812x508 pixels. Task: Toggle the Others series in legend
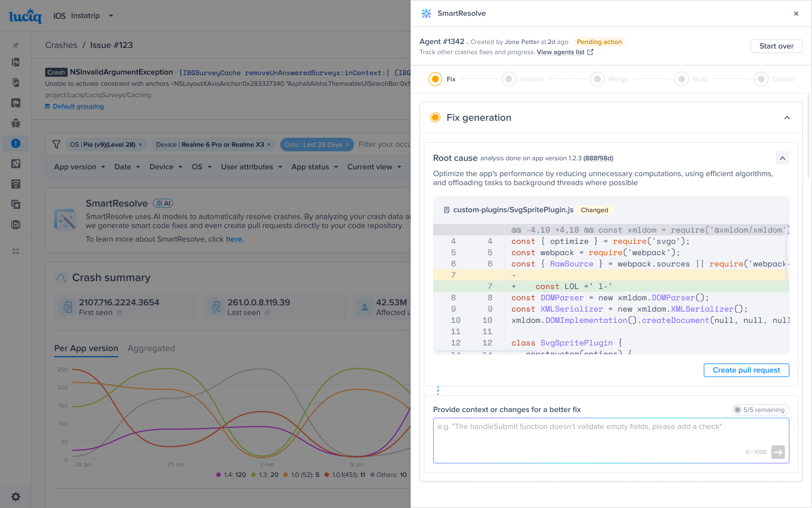click(x=389, y=475)
